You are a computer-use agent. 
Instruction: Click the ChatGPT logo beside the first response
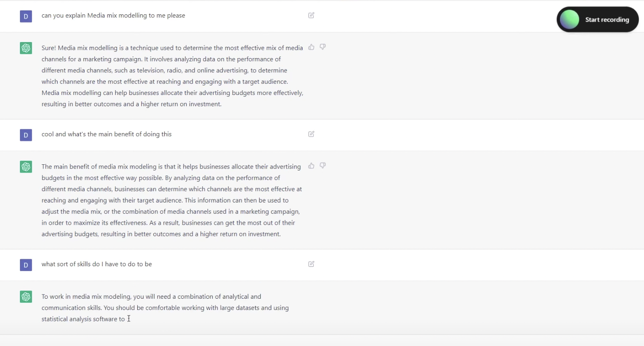26,48
